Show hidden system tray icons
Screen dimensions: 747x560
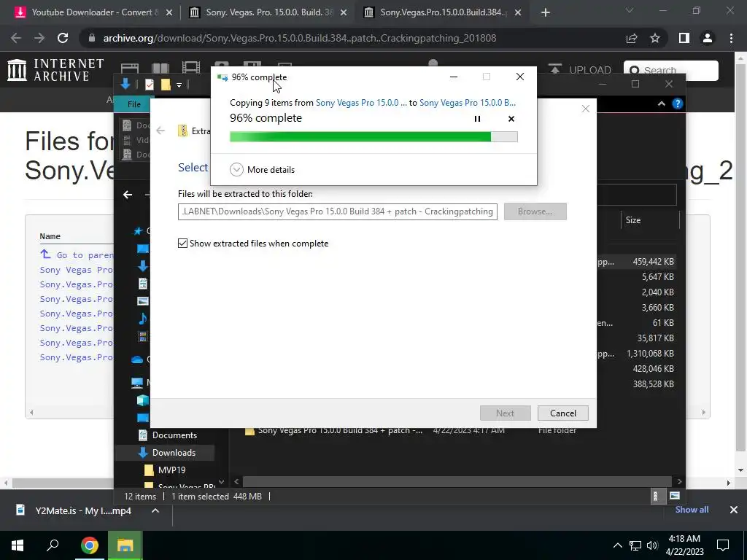pyautogui.click(x=617, y=545)
